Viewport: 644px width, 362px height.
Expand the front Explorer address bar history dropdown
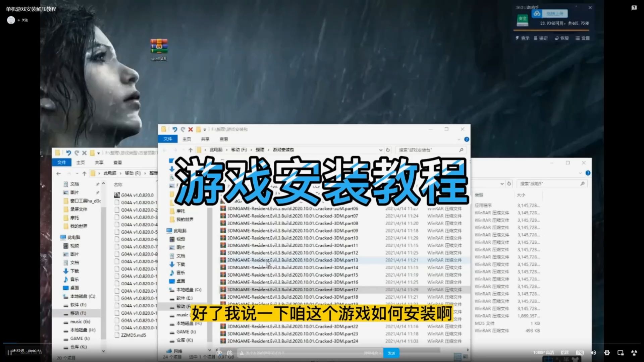click(x=380, y=150)
